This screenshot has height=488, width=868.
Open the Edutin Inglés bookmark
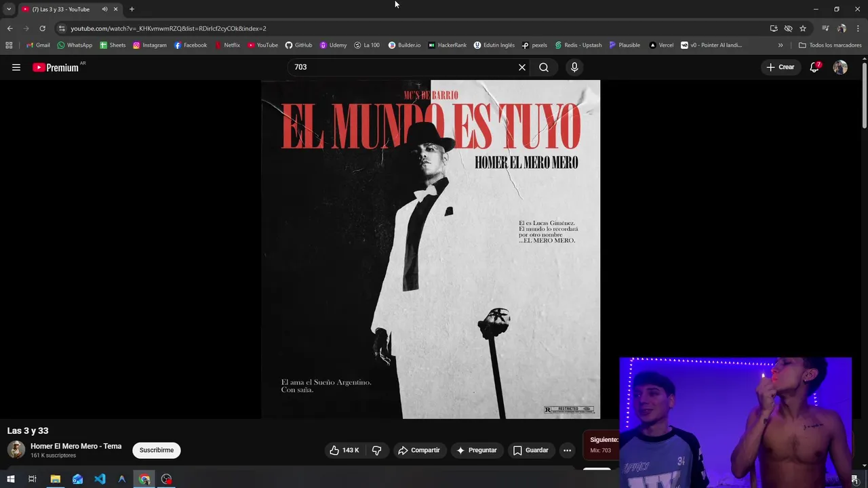pyautogui.click(x=494, y=45)
